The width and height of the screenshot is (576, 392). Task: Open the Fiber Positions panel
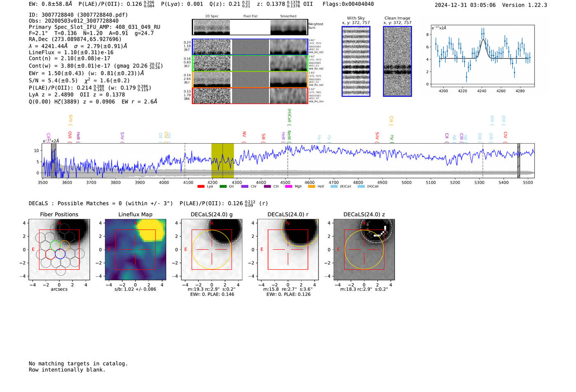59,250
